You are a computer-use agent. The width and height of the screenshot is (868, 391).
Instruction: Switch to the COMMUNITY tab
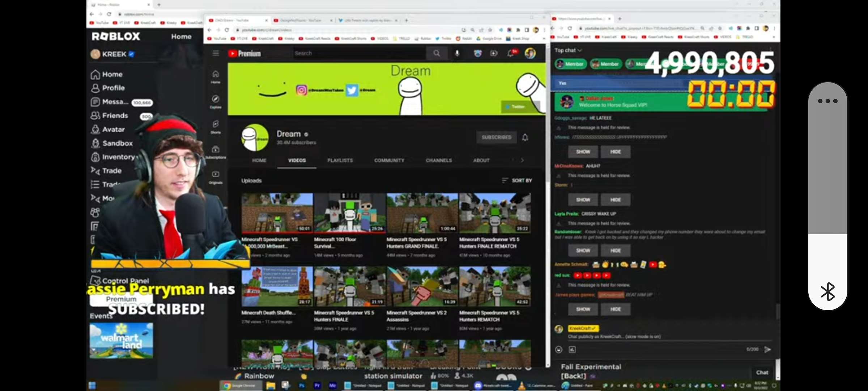pyautogui.click(x=389, y=160)
